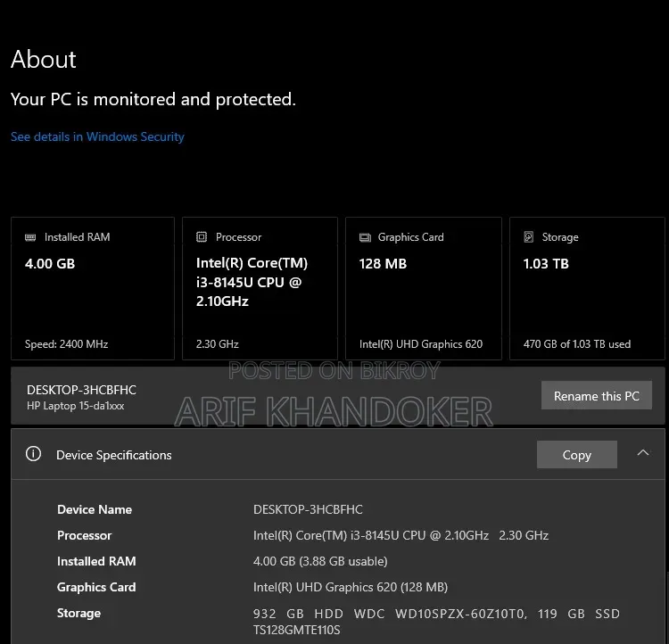
Task: Click the Graphics Card card title
Action: click(410, 237)
